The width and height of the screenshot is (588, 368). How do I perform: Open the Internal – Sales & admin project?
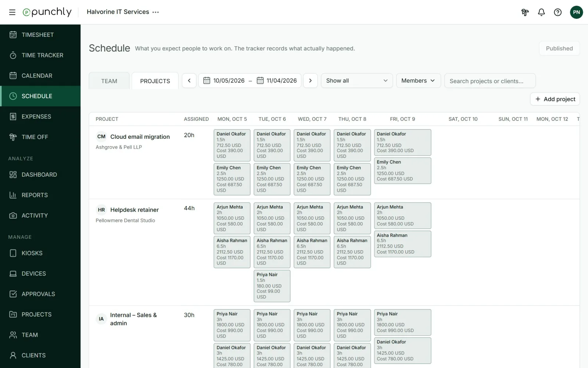(x=133, y=319)
